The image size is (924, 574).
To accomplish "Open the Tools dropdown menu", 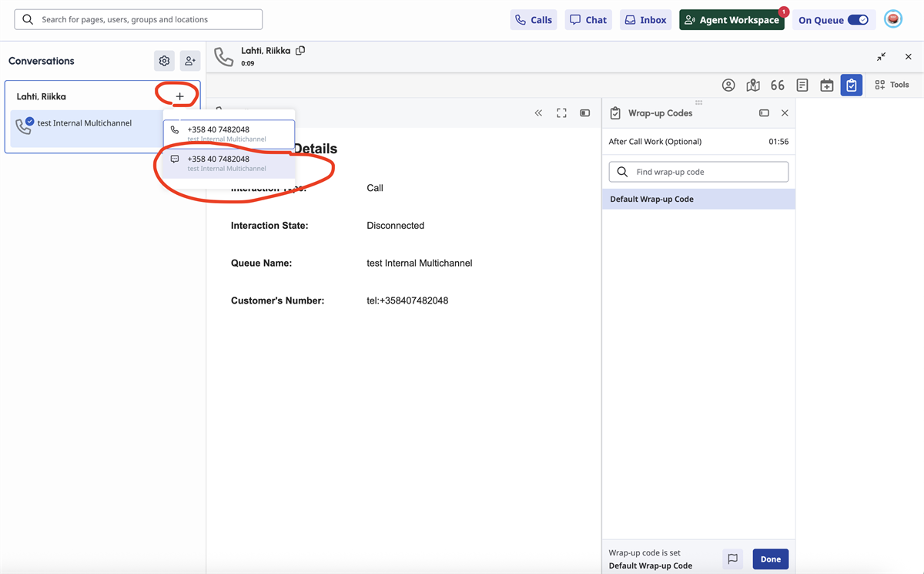I will tap(892, 85).
